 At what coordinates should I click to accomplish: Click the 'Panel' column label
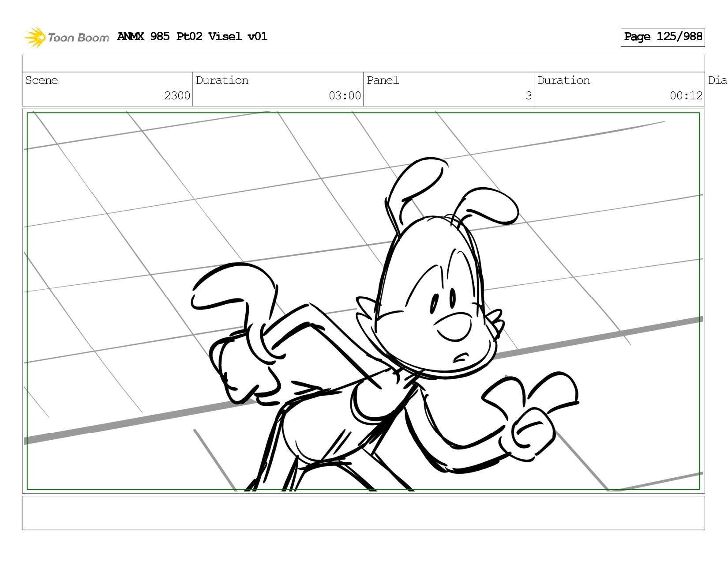[x=383, y=80]
